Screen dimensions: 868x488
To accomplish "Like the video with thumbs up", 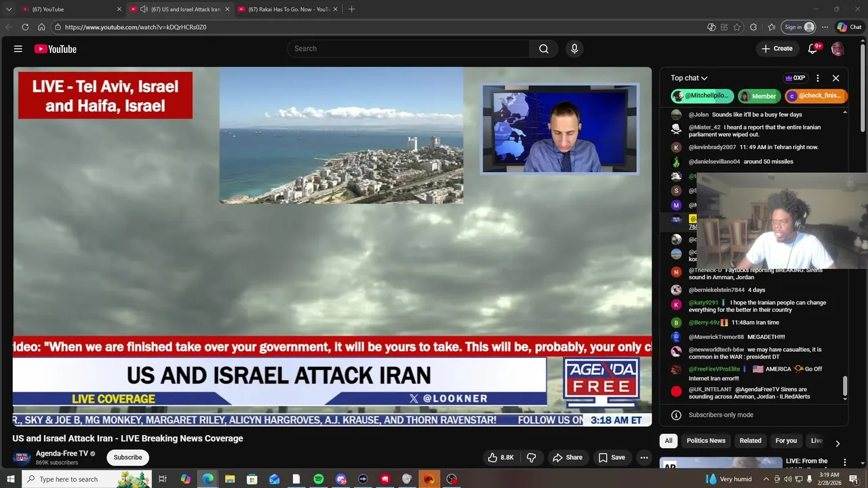I will tap(501, 457).
